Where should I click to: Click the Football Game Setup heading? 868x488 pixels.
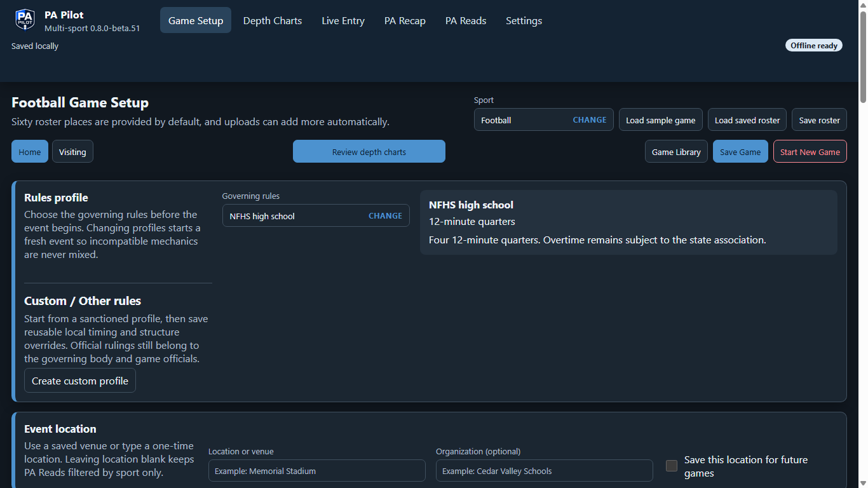[80, 102]
